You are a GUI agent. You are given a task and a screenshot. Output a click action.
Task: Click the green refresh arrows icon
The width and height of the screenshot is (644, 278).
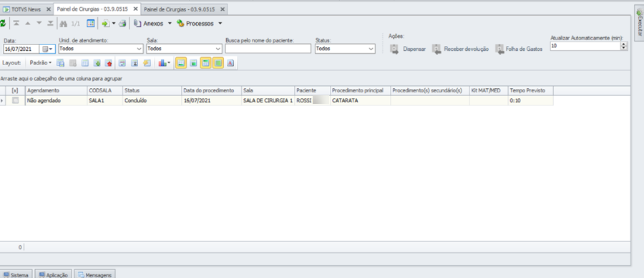pos(2,24)
